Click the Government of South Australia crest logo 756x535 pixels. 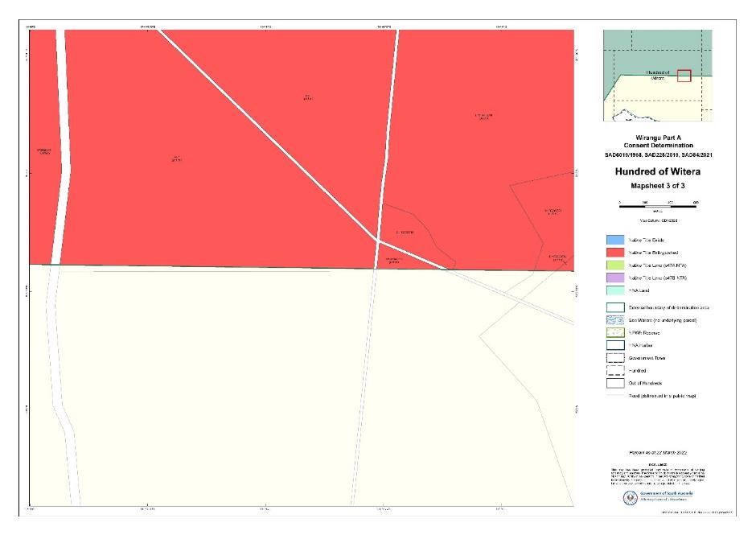pyautogui.click(x=631, y=497)
